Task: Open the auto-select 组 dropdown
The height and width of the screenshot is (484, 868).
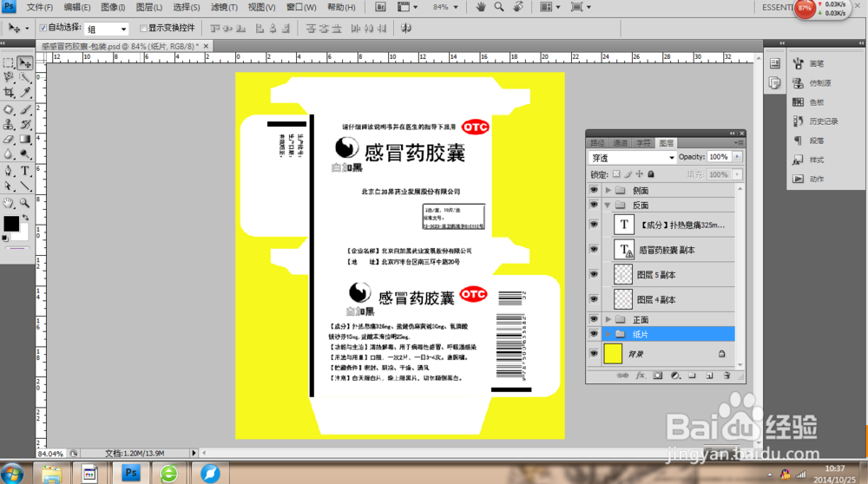Action: click(107, 29)
